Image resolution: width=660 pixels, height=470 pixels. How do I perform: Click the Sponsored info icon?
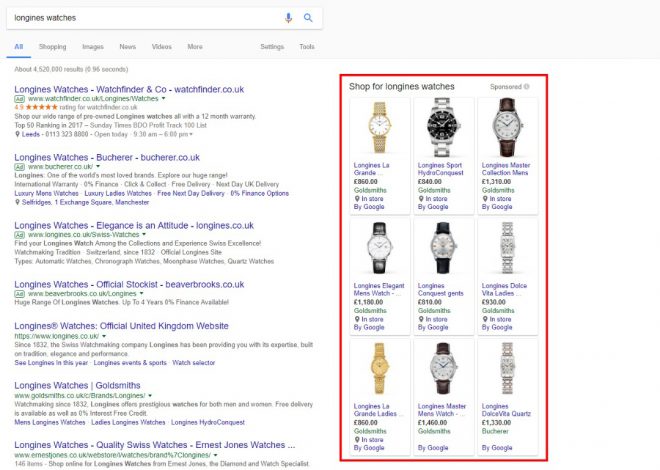click(x=526, y=87)
